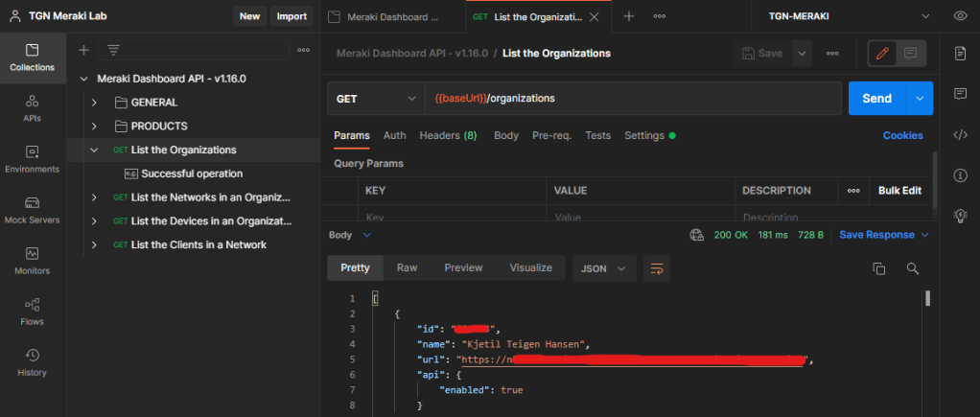Click the response body vertical scrollbar
Viewport: 980px width, 417px height.
coord(927,298)
